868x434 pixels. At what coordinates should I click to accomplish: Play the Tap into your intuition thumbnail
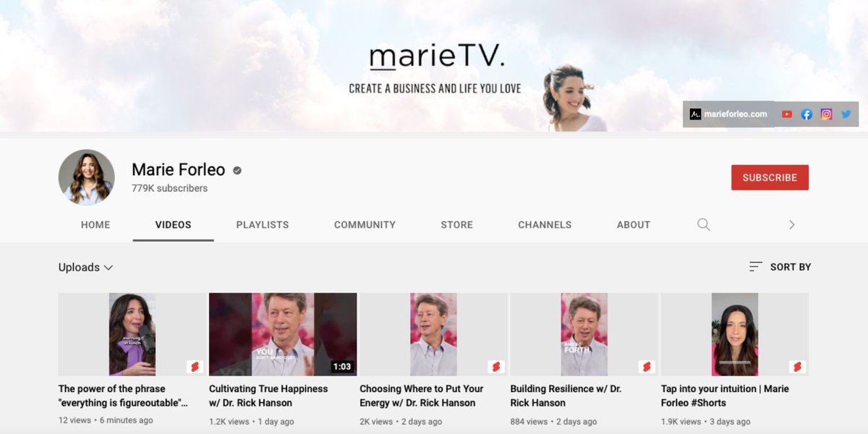click(x=735, y=334)
